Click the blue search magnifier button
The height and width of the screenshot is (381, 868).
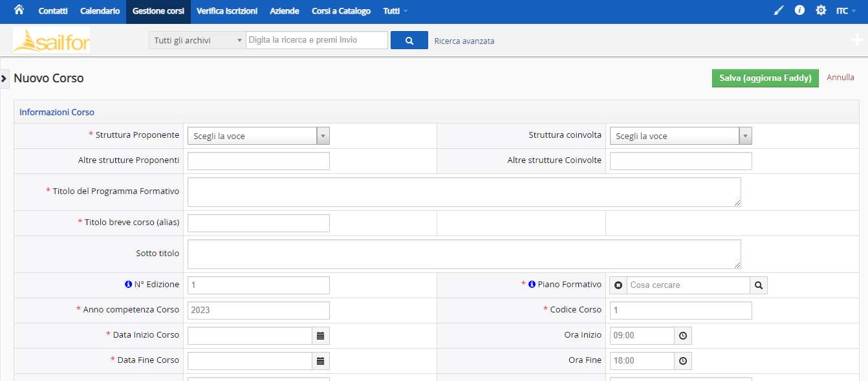pyautogui.click(x=409, y=40)
